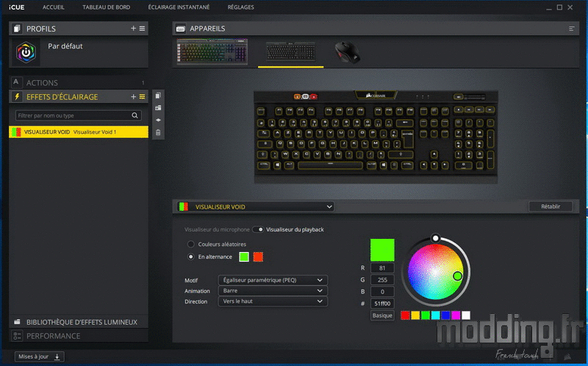Pick the red basic color swatch
This screenshot has width=588, height=366.
point(405,315)
